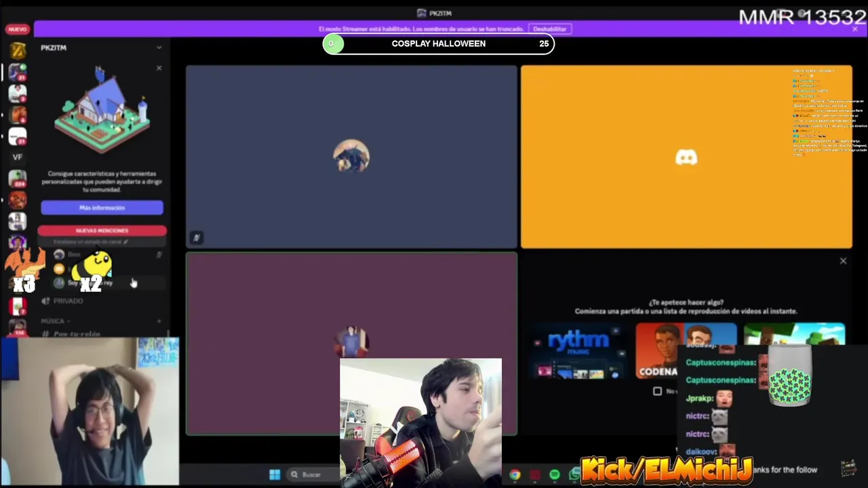Join the PRIVADO voice channel

(x=68, y=301)
